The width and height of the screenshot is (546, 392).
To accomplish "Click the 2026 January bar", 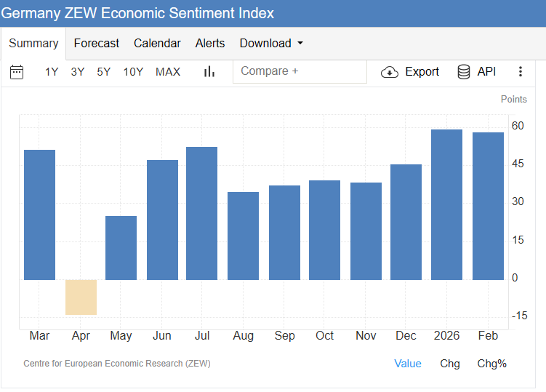I will (446, 204).
